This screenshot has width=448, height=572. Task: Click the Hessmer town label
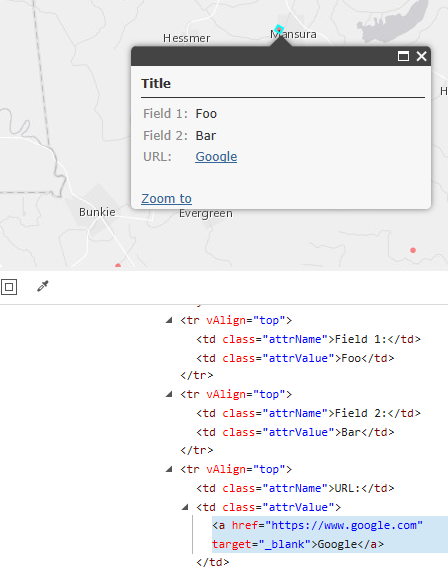(186, 38)
